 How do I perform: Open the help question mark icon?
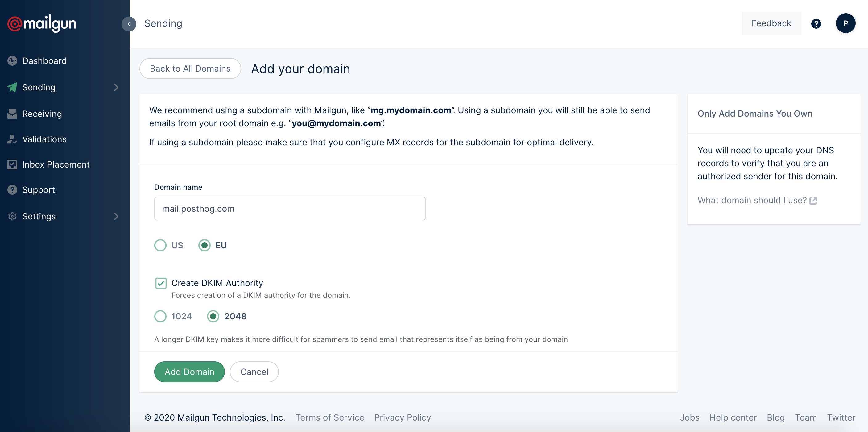pos(816,23)
